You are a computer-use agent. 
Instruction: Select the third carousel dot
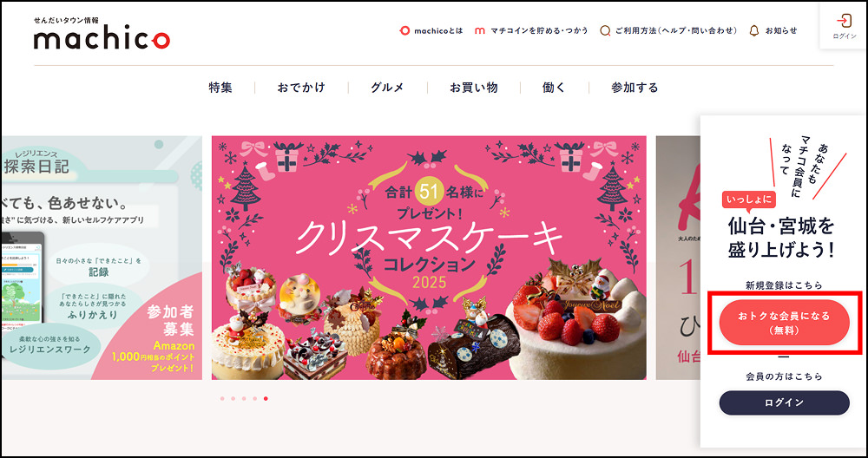pyautogui.click(x=244, y=398)
